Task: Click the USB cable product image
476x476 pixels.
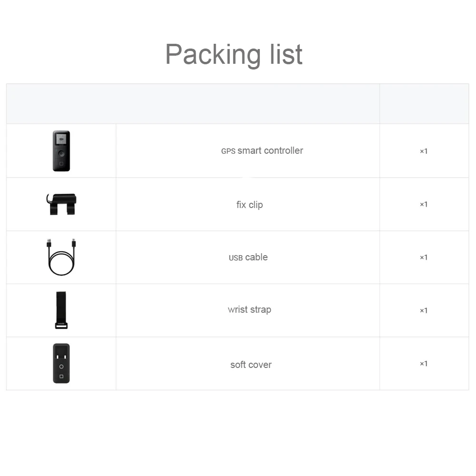Action: pos(61,258)
